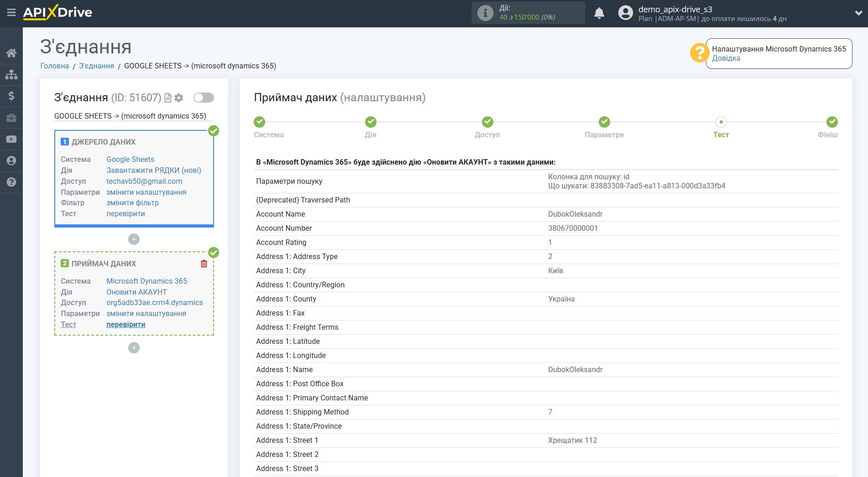Open the user profile sidebar icon

tap(11, 161)
